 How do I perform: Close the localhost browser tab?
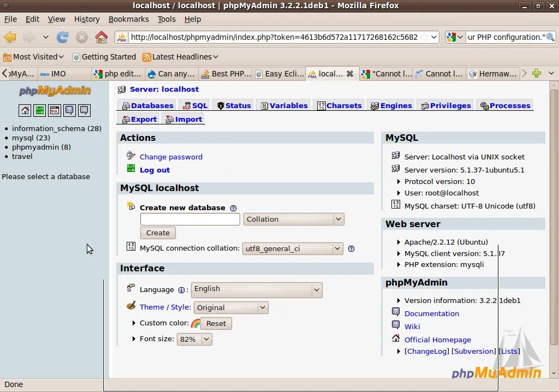tap(350, 74)
